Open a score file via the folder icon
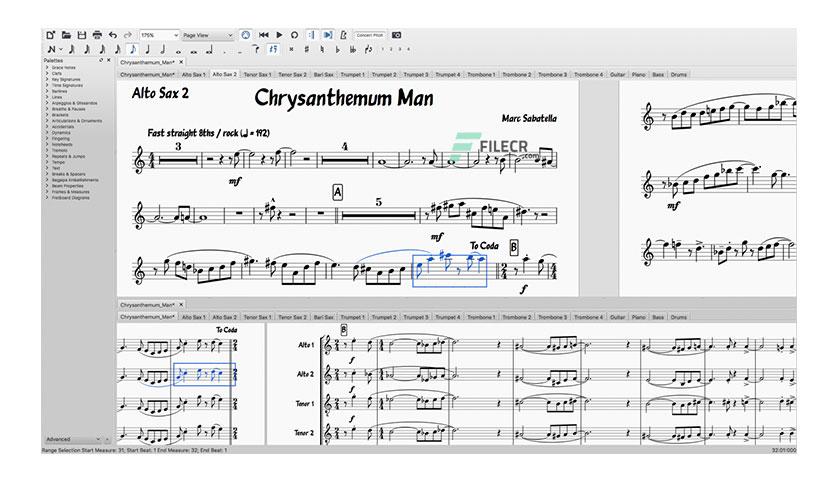The height and width of the screenshot is (484, 836). pos(66,35)
